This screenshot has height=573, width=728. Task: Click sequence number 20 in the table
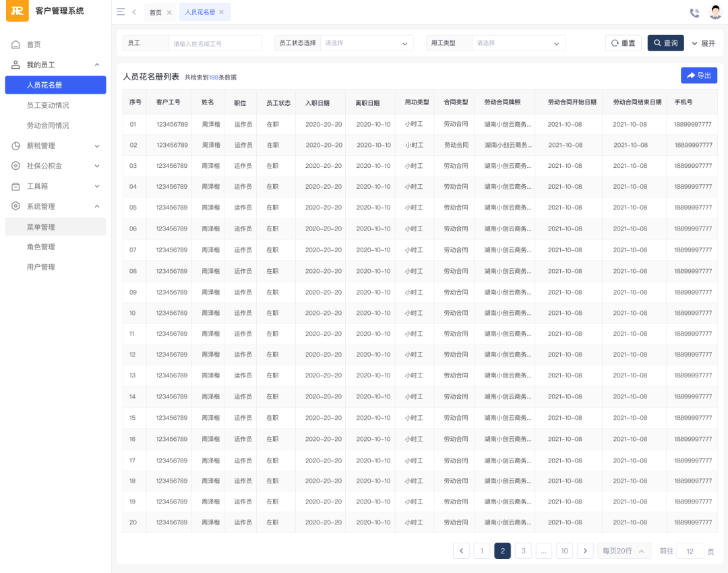(133, 522)
